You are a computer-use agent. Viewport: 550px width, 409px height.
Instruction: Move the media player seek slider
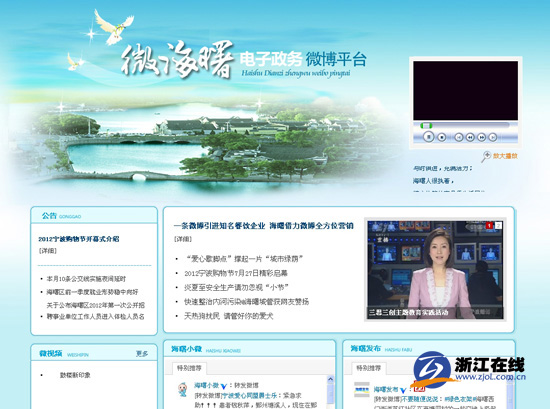point(426,126)
